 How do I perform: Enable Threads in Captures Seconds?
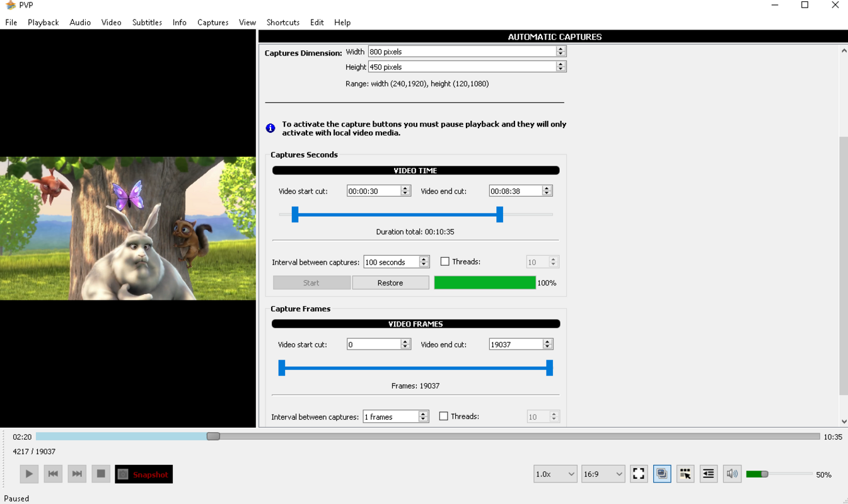point(444,261)
